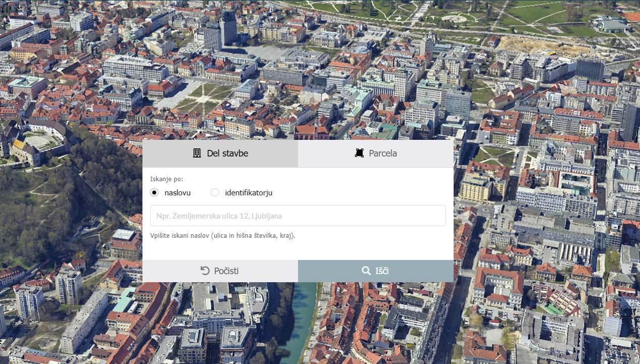Focus the address search input field
Viewport: 640px width, 364px height.
(x=298, y=216)
